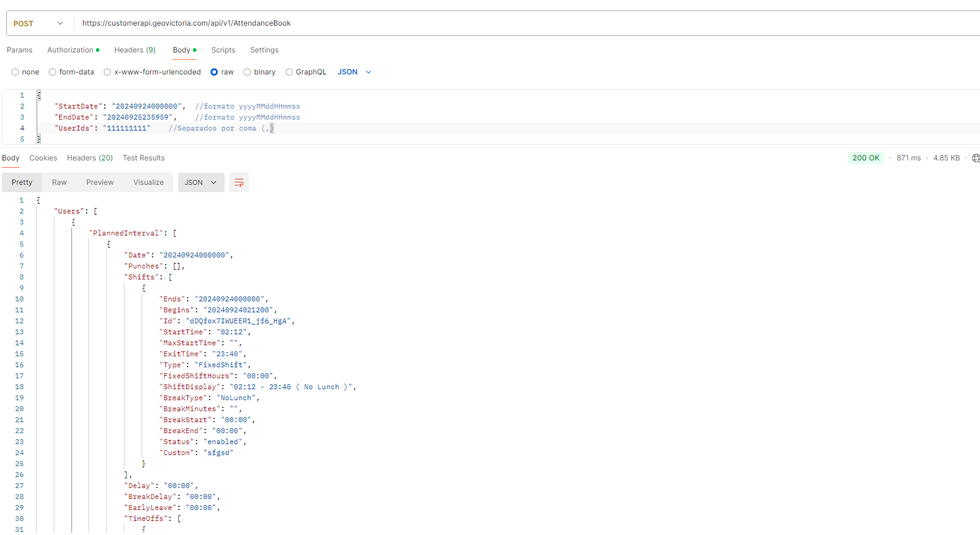Open the request Headers (9) tab
This screenshot has height=535, width=980.
coord(135,50)
